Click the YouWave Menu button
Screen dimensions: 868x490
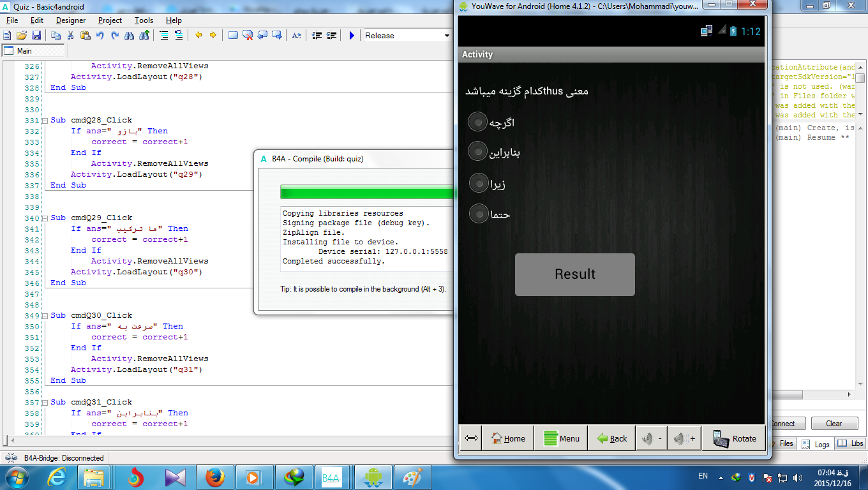tap(560, 438)
